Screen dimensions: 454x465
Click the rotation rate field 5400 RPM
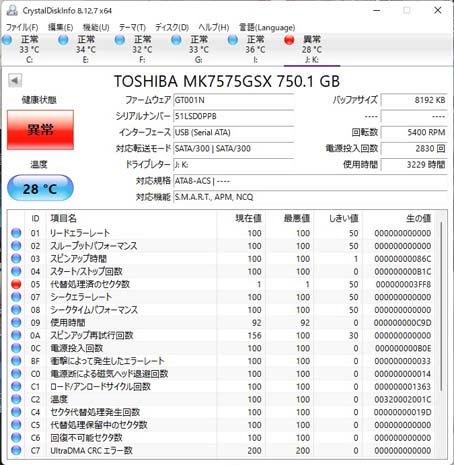[414, 132]
